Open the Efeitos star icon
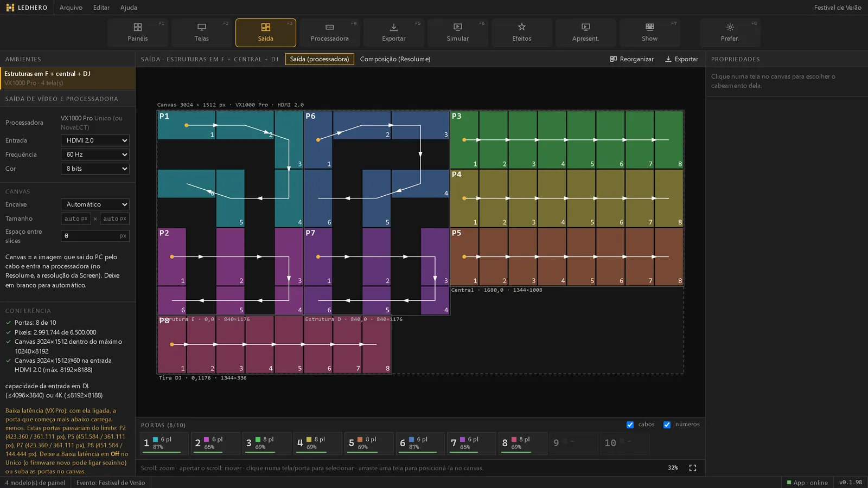Image resolution: width=868 pixels, height=488 pixels. (522, 27)
